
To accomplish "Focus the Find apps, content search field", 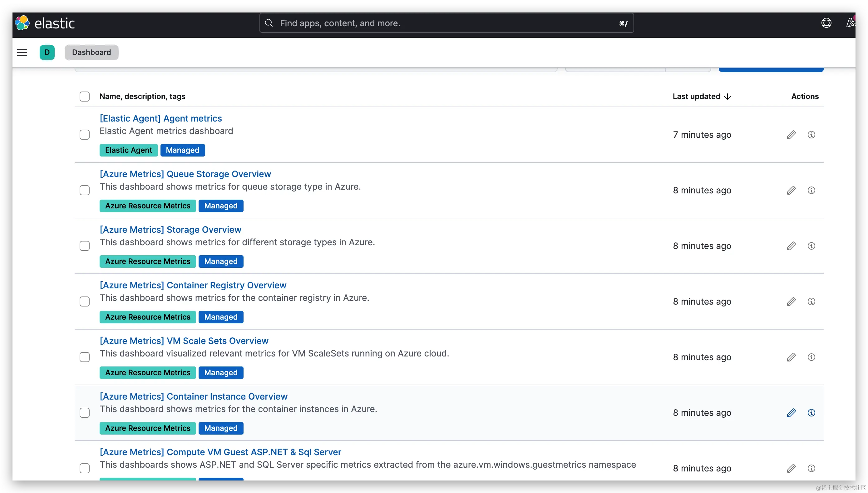I will [446, 23].
